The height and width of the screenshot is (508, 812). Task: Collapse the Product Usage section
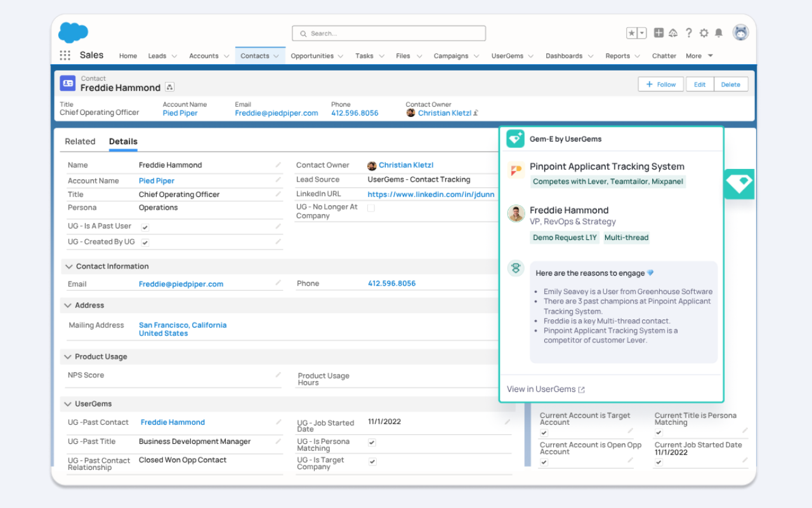click(68, 357)
